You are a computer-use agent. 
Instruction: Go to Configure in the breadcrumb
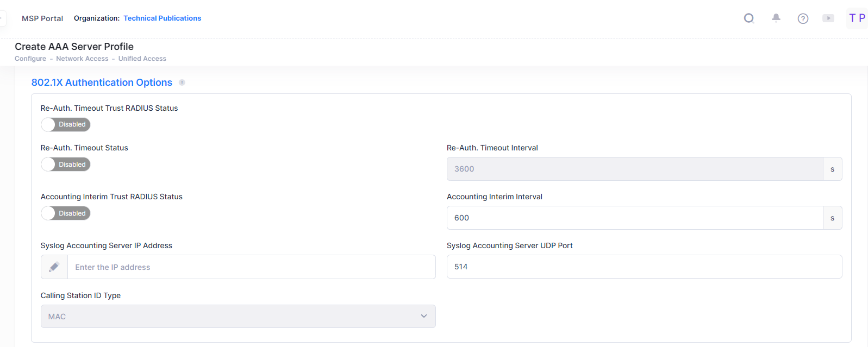click(x=30, y=59)
